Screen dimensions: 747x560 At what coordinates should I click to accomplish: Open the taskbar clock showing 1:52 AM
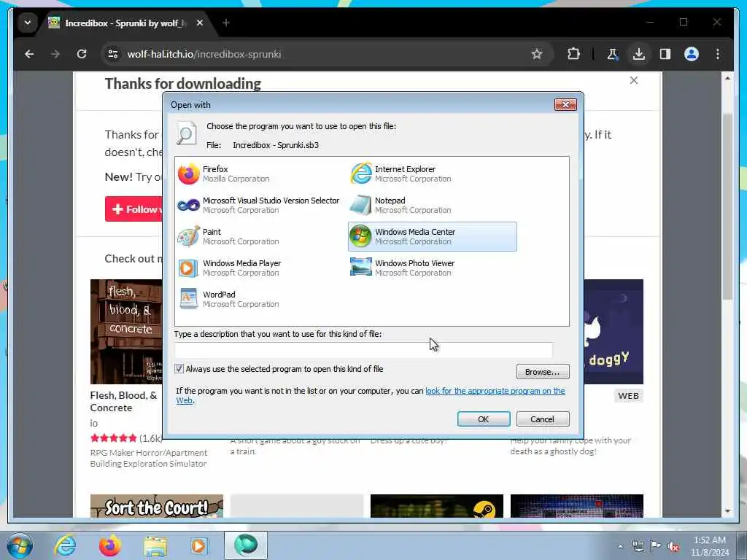(x=710, y=546)
